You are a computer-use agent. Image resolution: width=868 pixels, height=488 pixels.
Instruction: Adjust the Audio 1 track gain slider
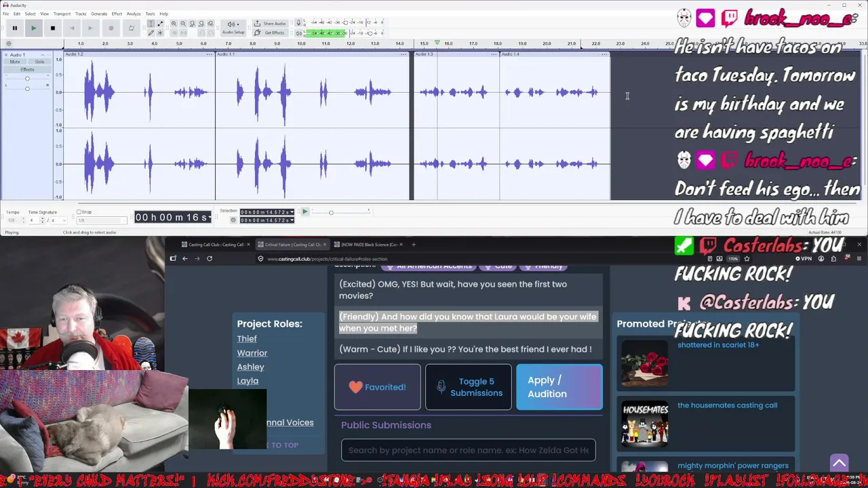[x=27, y=79]
